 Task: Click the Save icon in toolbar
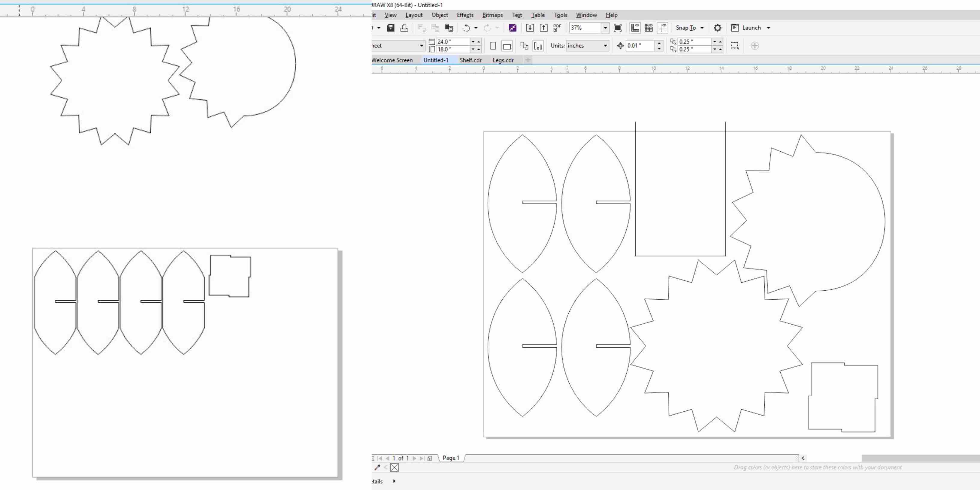[x=390, y=28]
